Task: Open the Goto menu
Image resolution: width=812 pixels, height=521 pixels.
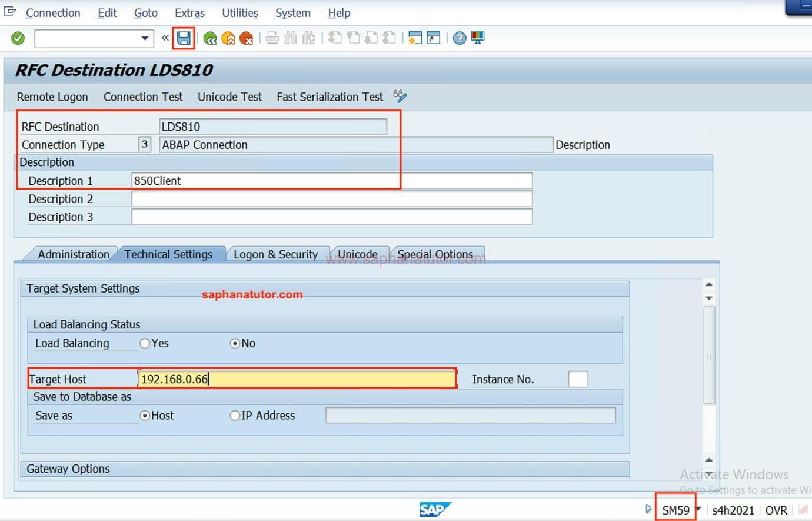Action: coord(145,13)
